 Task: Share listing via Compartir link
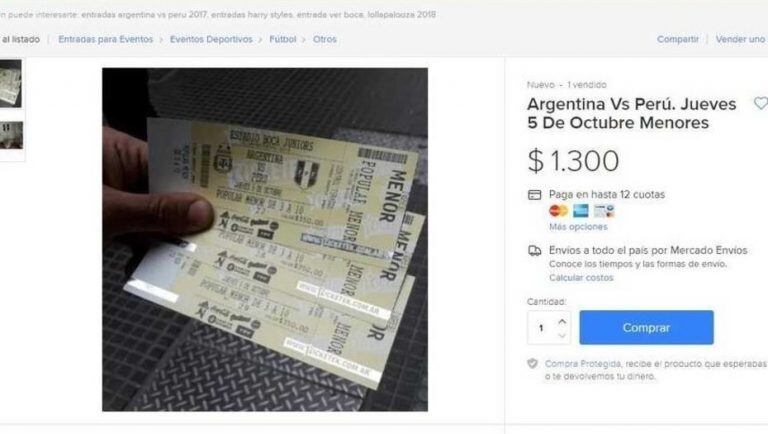click(x=678, y=39)
